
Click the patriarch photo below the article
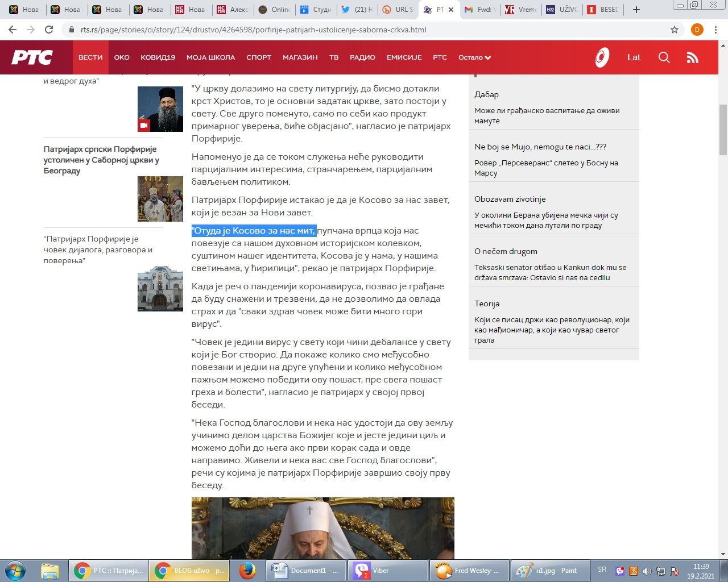pos(322,529)
